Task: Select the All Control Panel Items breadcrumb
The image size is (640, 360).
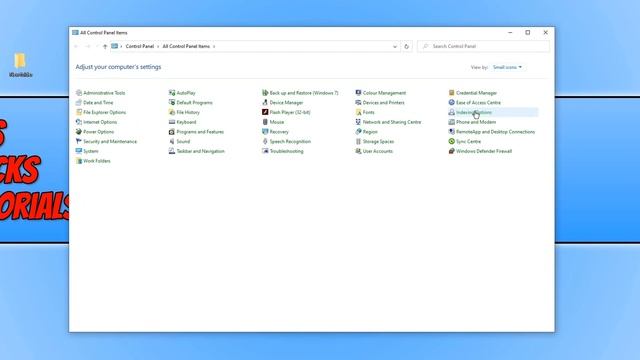Action: pos(186,47)
